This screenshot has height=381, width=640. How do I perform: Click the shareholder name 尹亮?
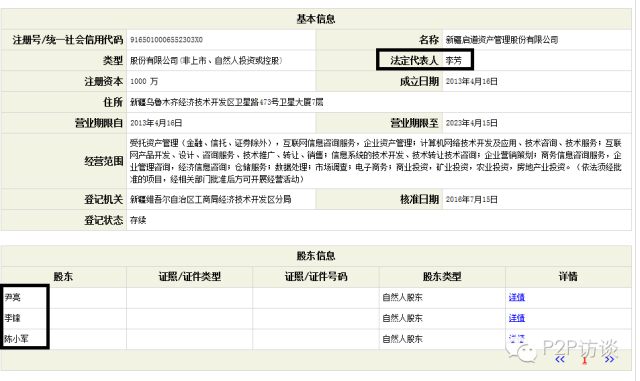(12, 297)
